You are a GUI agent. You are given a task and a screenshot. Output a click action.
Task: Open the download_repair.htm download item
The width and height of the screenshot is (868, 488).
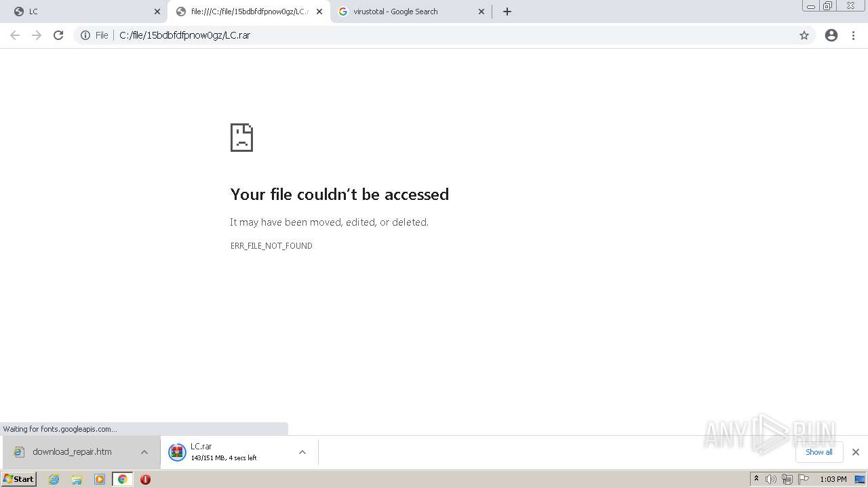[x=72, y=452]
